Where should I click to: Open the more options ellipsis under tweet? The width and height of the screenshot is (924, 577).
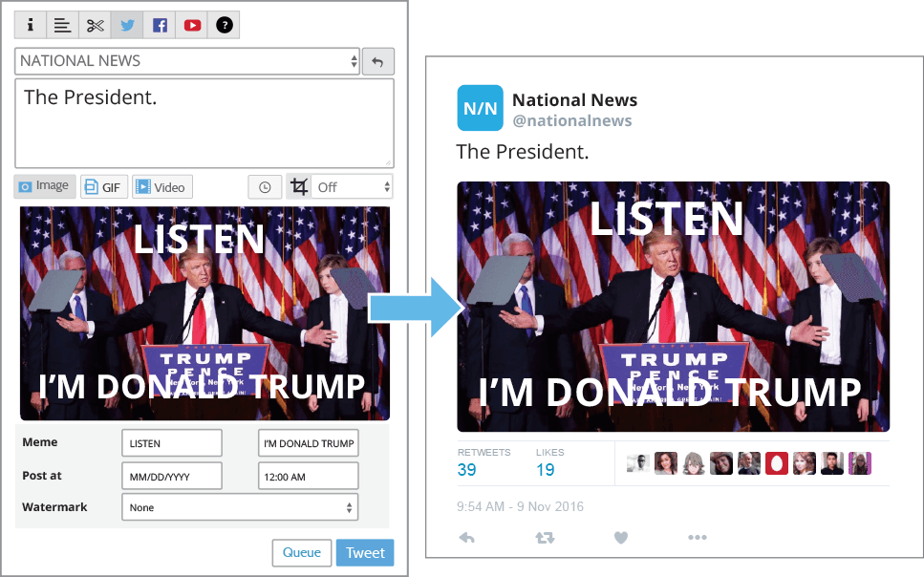click(698, 537)
